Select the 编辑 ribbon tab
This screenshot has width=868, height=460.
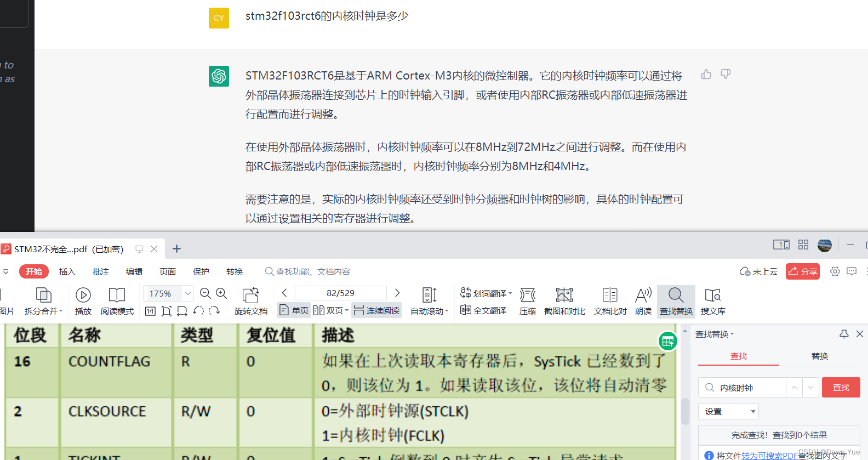[134, 271]
